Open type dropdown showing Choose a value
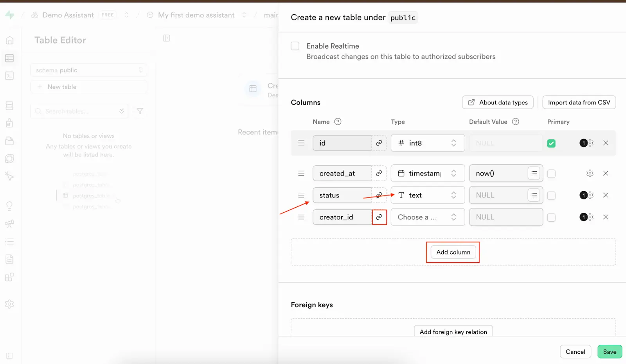 click(427, 217)
